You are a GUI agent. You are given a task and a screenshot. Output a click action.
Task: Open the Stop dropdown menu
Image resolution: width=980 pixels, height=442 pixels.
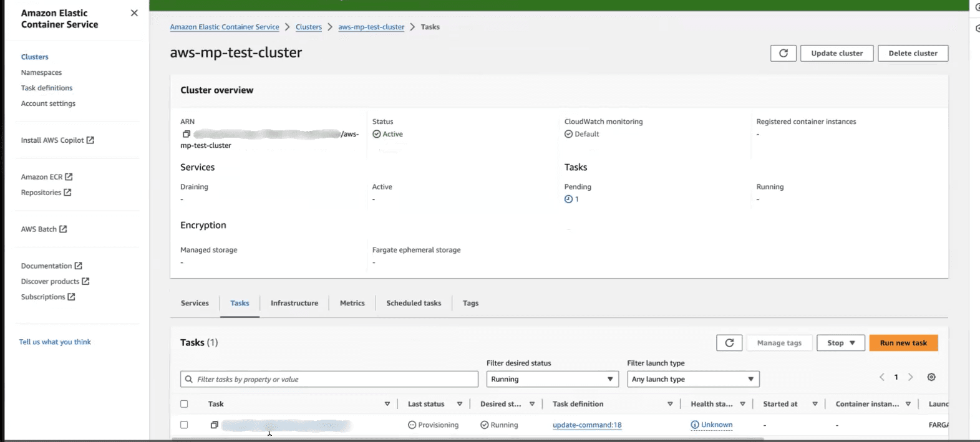click(x=840, y=343)
